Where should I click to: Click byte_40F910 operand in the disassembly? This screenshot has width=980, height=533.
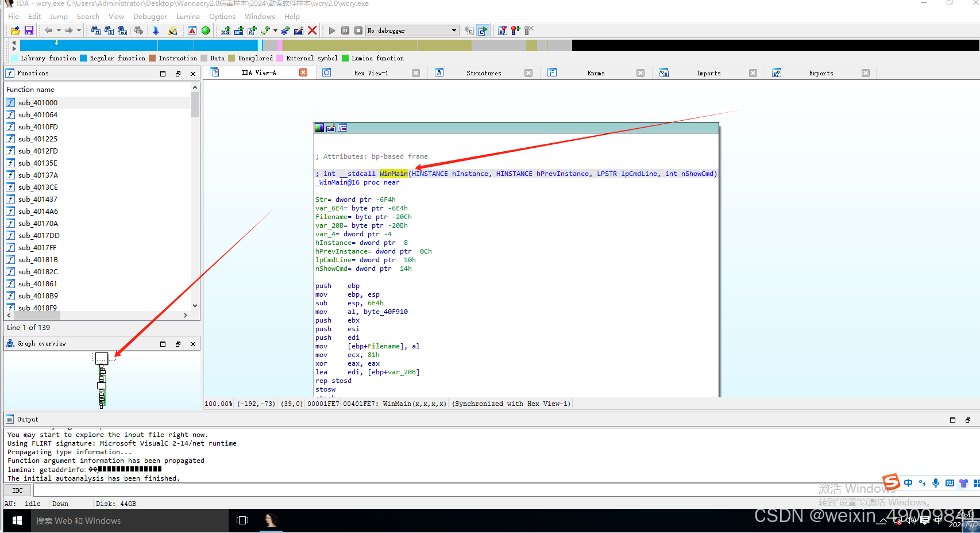pos(385,312)
